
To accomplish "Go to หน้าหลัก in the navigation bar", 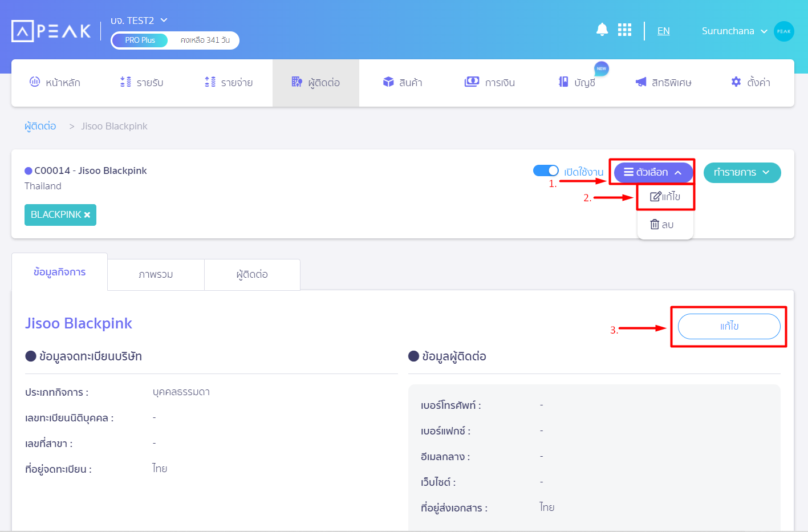I will tap(55, 83).
